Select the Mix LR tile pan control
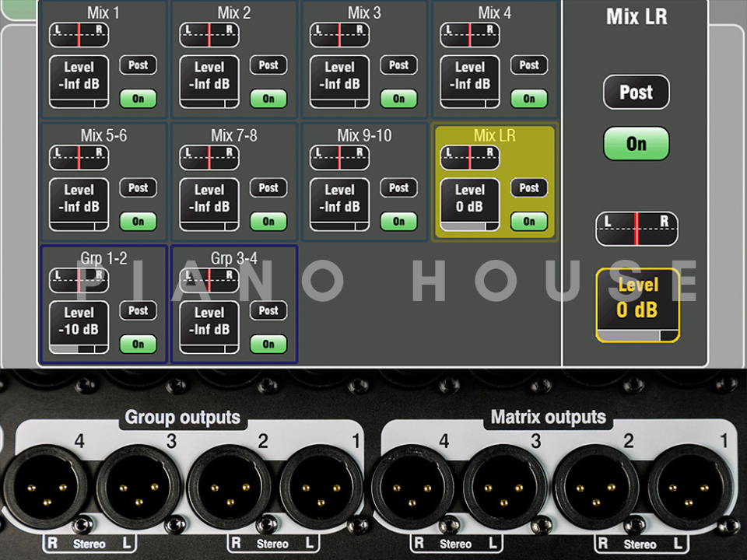 tap(469, 158)
